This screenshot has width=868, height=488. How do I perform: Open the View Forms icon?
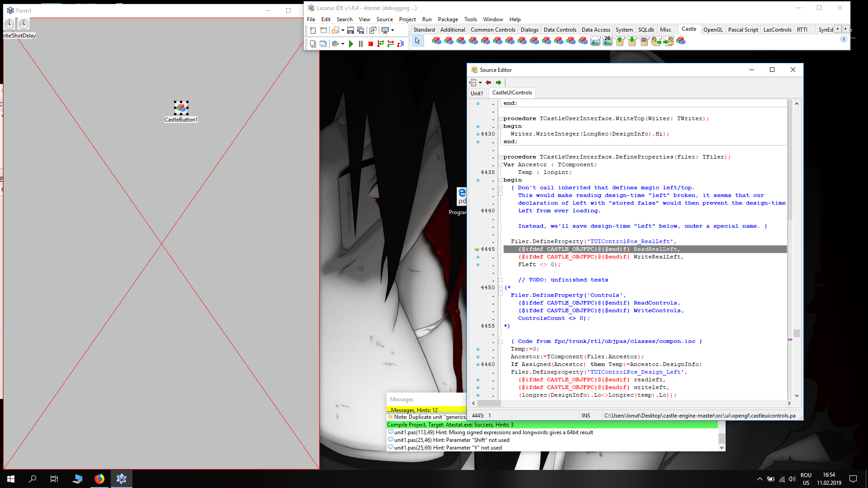(x=323, y=44)
